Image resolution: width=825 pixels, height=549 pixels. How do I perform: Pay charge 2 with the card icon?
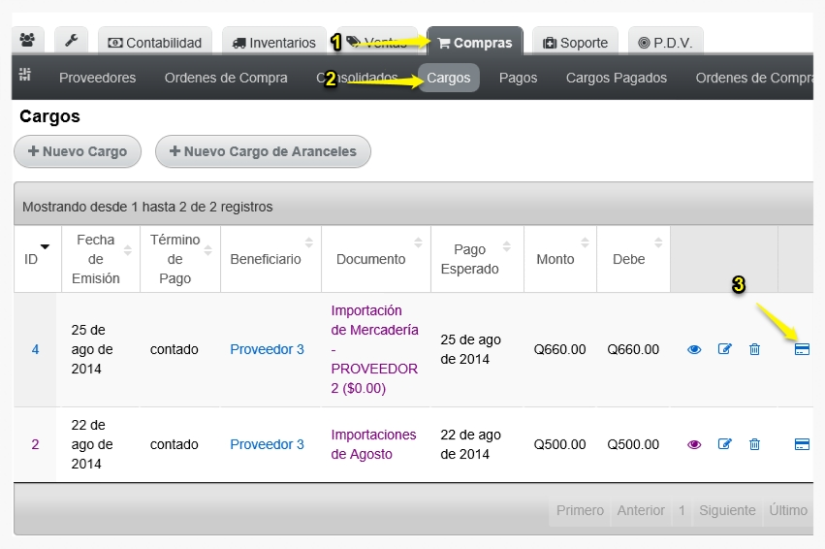[802, 444]
